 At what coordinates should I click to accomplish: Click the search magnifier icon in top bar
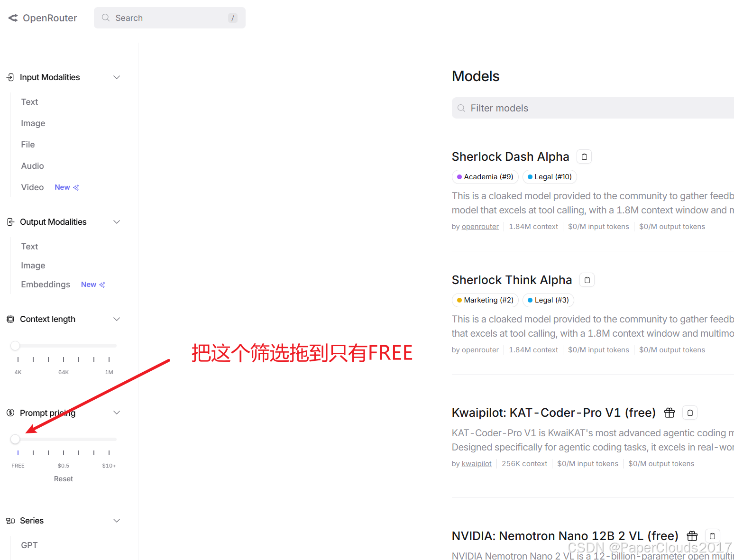point(106,18)
